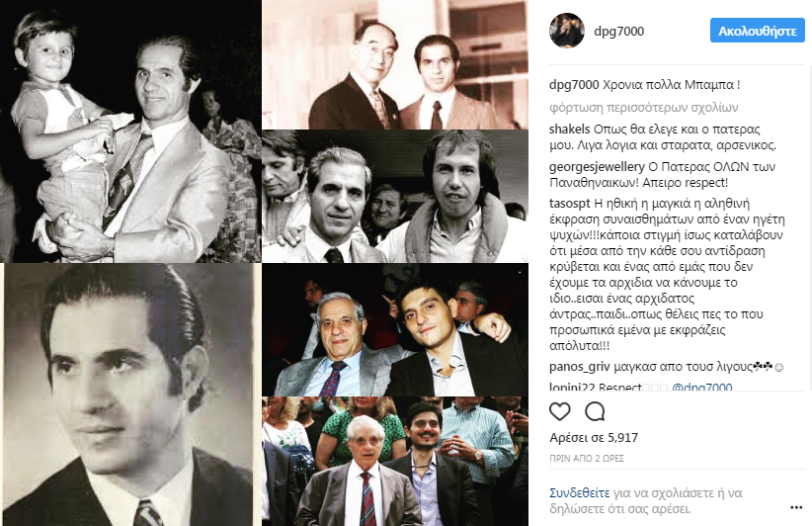Open the three-dot more options menu

point(796,507)
